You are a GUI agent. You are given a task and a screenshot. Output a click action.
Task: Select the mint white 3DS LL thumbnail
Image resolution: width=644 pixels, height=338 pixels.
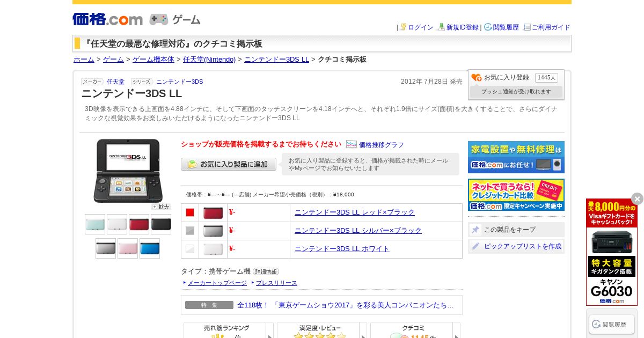click(95, 224)
